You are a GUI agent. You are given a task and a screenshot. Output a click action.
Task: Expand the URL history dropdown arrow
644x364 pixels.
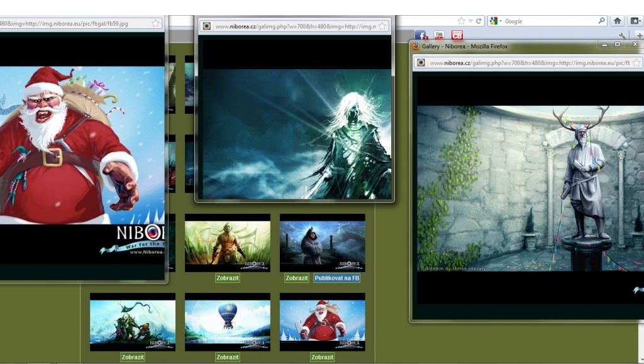(470, 21)
